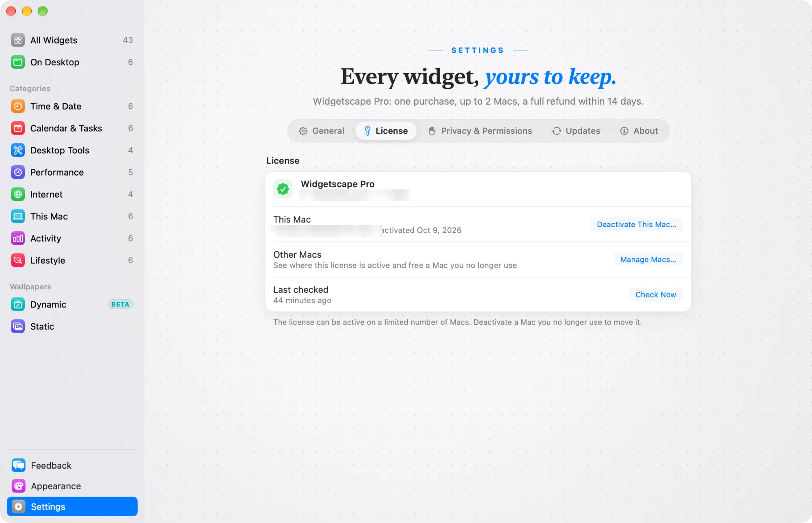
Task: Click the All Widgets count 43
Action: click(x=128, y=40)
